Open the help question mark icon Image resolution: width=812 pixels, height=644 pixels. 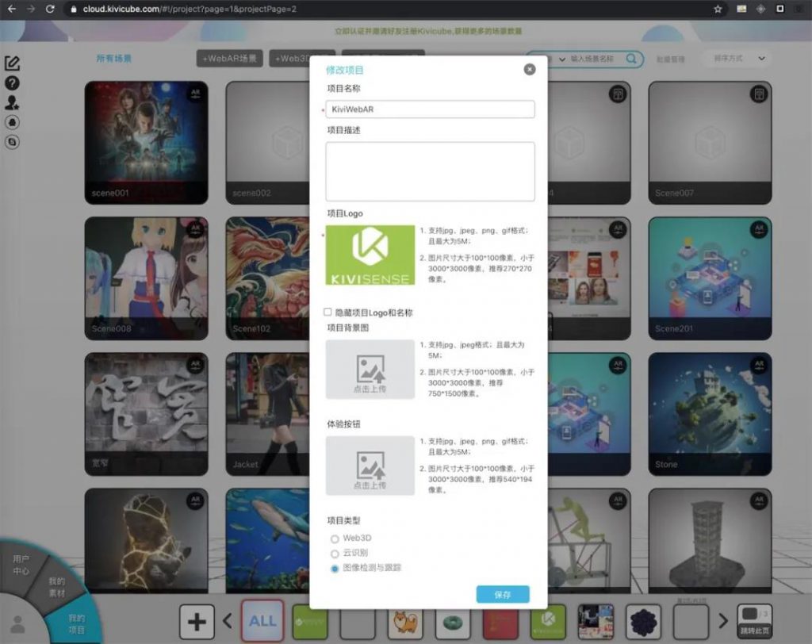tap(12, 83)
